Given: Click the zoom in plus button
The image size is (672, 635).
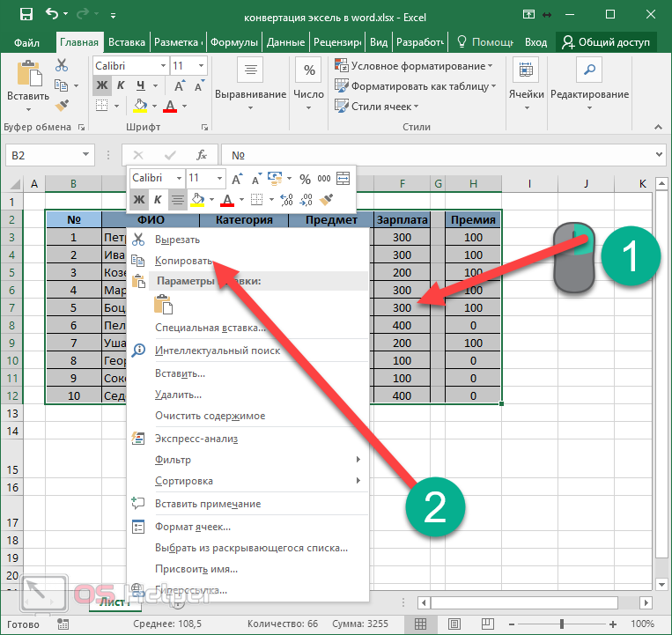Looking at the screenshot, I should point(613,624).
